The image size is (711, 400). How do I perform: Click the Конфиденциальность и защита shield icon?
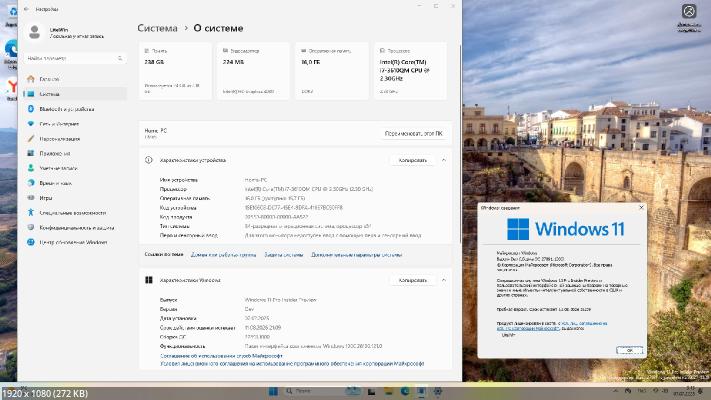pyautogui.click(x=31, y=227)
